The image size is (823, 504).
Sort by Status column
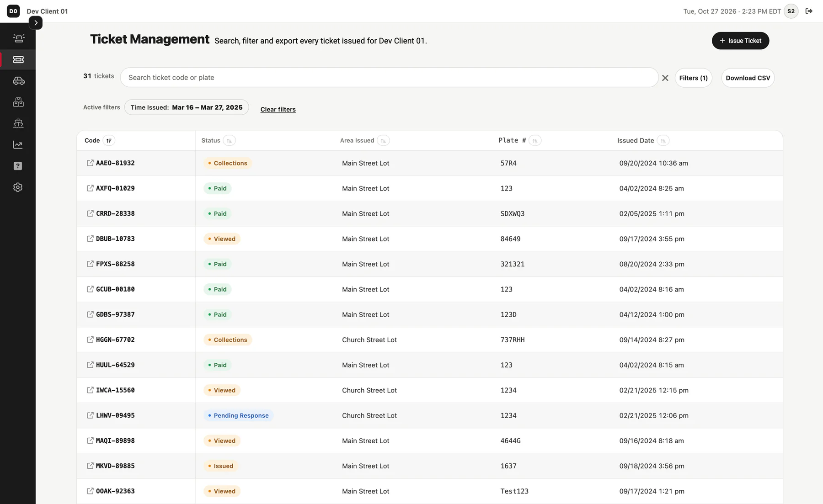(230, 141)
